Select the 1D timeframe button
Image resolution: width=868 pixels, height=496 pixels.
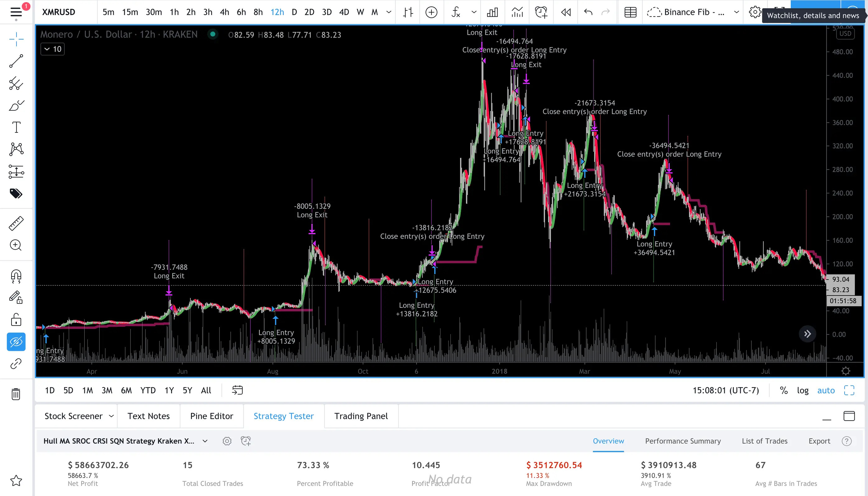tap(50, 391)
